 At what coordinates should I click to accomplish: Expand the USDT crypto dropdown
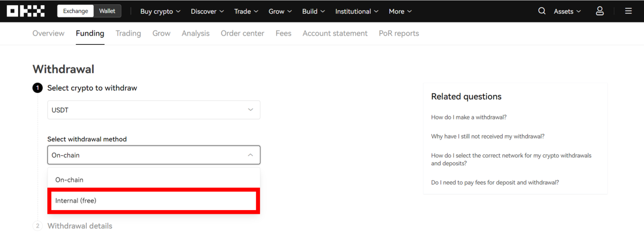(x=153, y=110)
